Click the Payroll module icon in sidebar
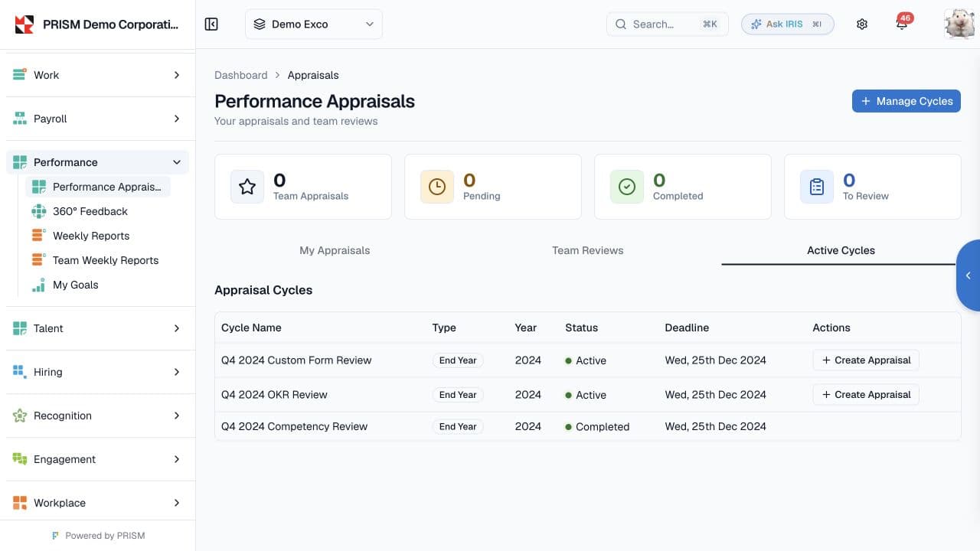Image resolution: width=980 pixels, height=551 pixels. [20, 119]
